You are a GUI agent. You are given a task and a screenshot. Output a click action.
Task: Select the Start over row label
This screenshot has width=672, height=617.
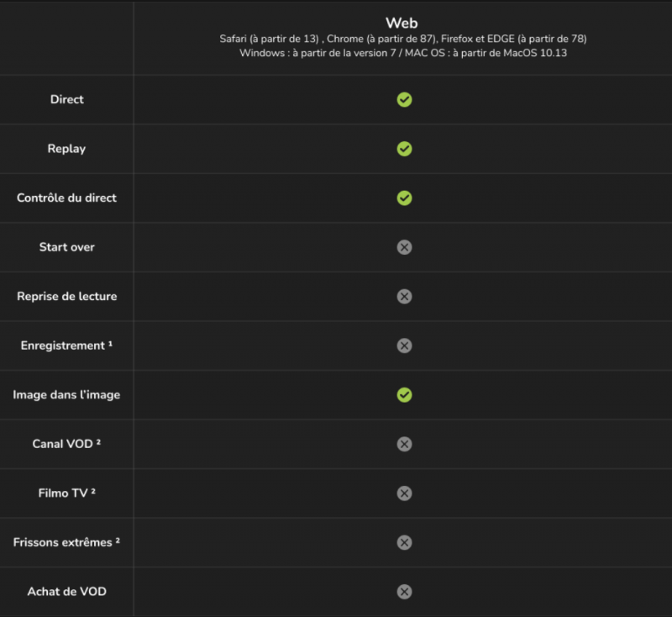[x=66, y=247]
